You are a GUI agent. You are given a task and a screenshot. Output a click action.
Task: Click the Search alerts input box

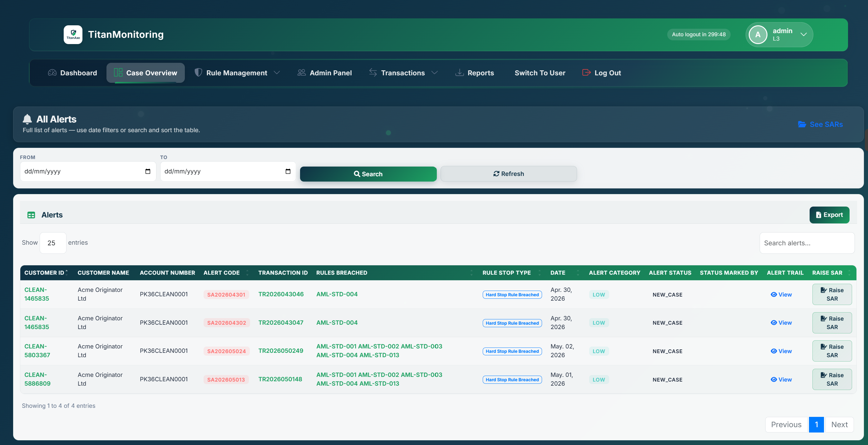[807, 243]
